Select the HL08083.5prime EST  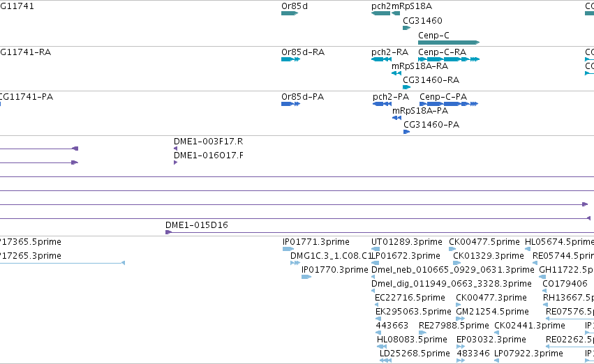click(x=382, y=346)
